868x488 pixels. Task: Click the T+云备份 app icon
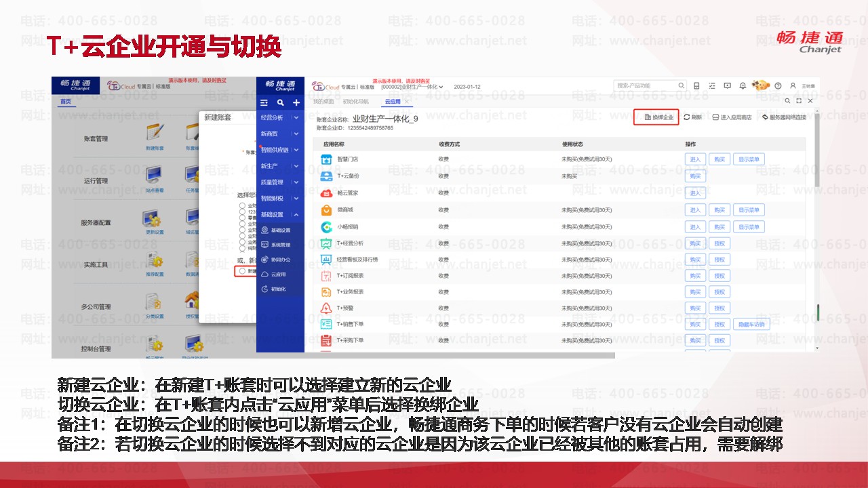point(325,176)
